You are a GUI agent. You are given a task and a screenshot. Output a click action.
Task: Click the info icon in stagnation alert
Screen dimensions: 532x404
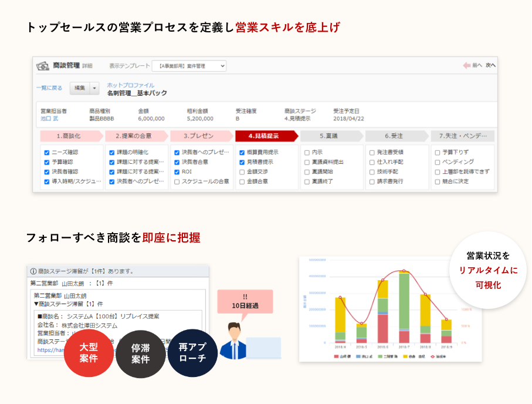(33, 271)
